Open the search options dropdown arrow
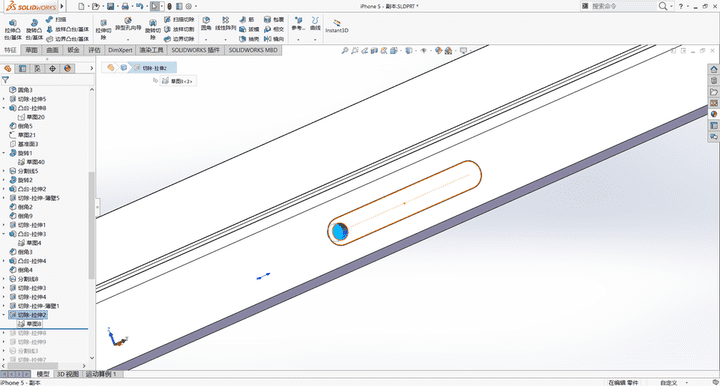720x386 pixels. tap(671, 6)
